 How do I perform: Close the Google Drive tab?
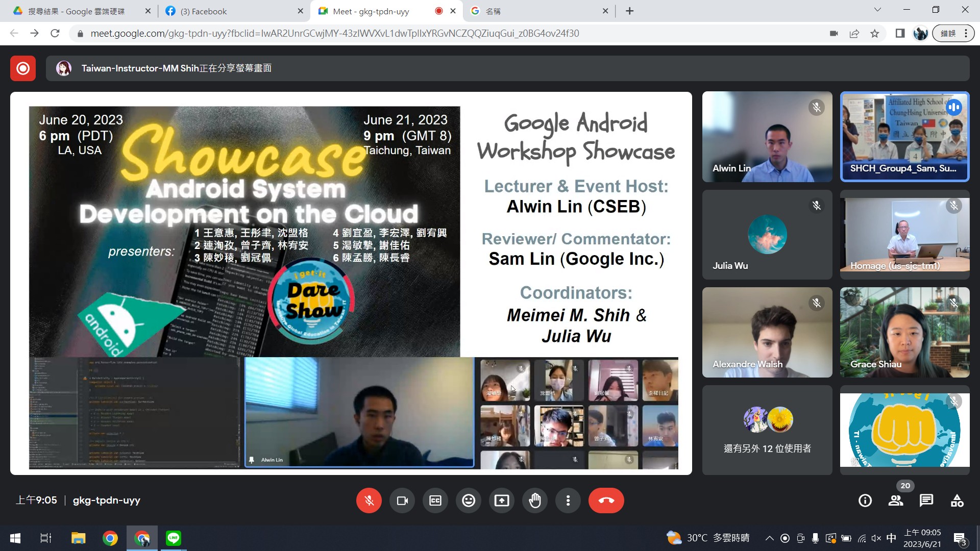pyautogui.click(x=148, y=11)
